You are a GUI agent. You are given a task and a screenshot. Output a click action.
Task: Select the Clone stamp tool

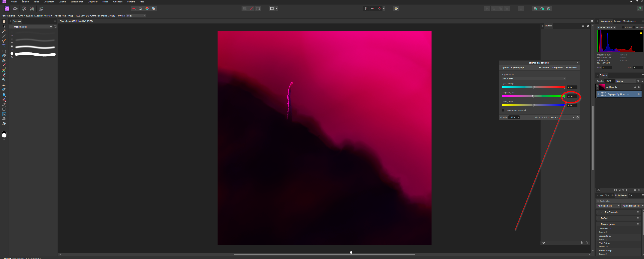click(x=4, y=85)
